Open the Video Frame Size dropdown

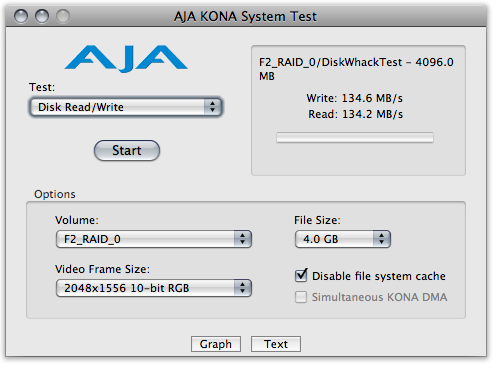tap(154, 288)
